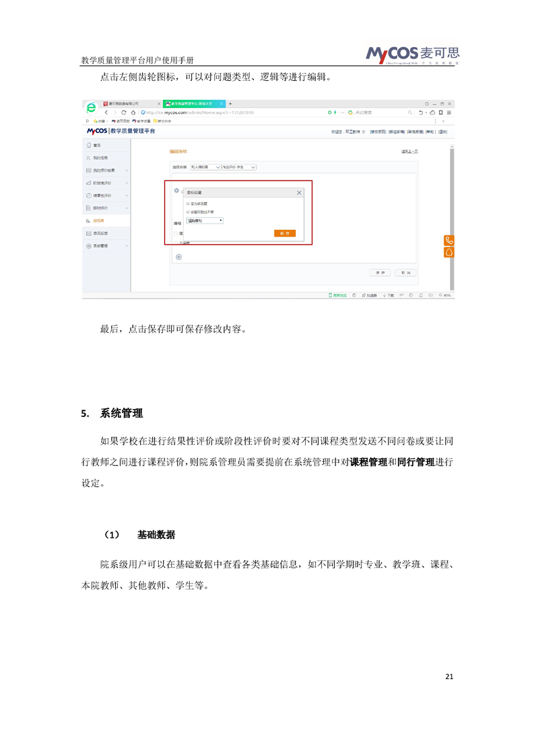Switch to the green 教学质量管理平台 browser tab
Viewport: 534px width, 756px height.
click(194, 104)
